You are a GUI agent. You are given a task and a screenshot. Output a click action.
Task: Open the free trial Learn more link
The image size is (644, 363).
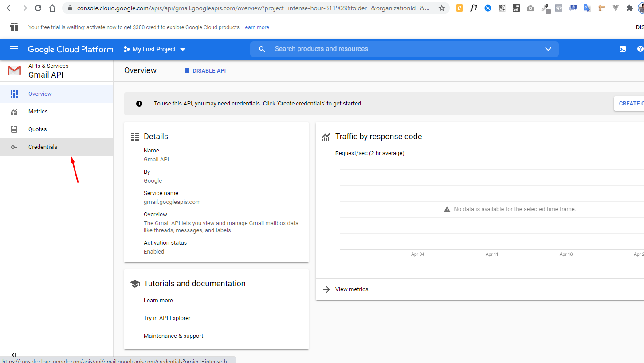255,27
